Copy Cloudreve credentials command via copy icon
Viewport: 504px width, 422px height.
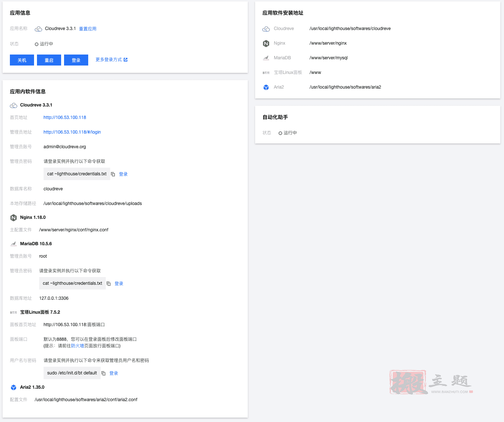(x=113, y=174)
